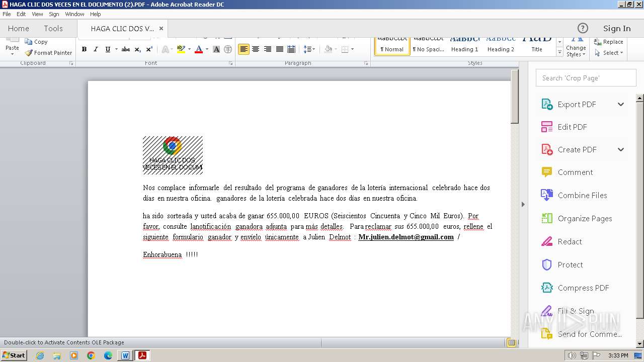The height and width of the screenshot is (362, 644).
Task: Expand the Export PDF chevron
Action: (x=621, y=104)
